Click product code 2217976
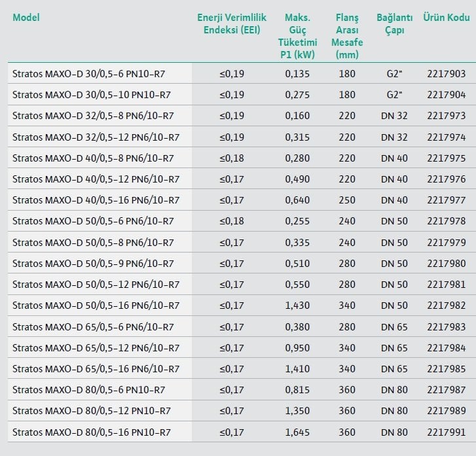This screenshot has height=456, width=476. [447, 179]
